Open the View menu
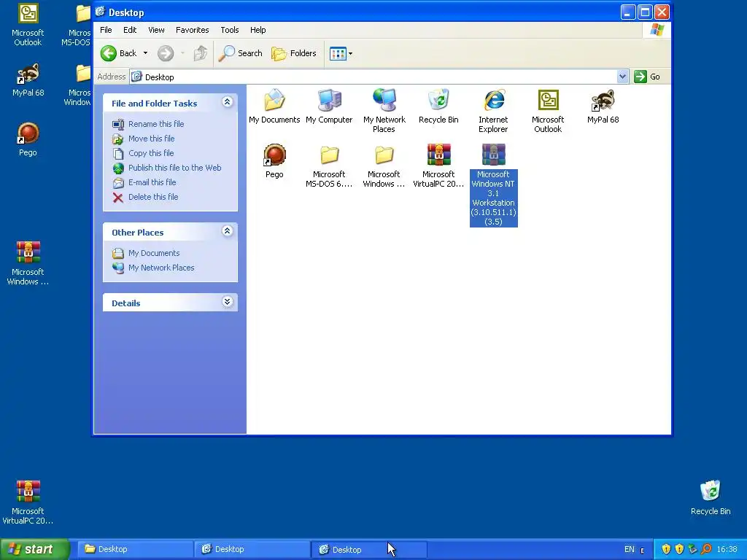 [156, 30]
